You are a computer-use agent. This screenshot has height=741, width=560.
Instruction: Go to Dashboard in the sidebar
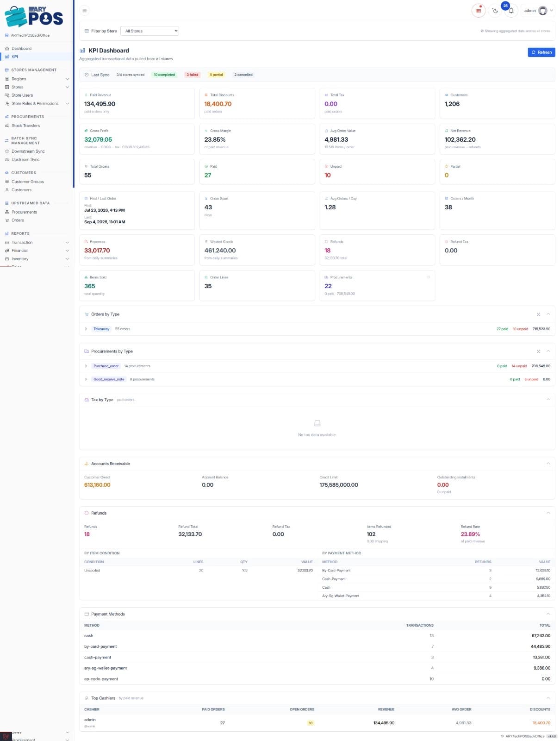(21, 49)
